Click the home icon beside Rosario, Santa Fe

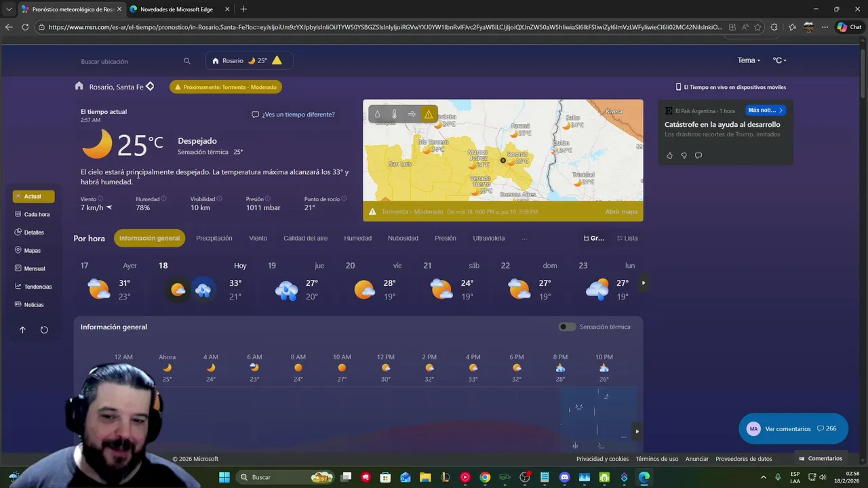coord(79,86)
